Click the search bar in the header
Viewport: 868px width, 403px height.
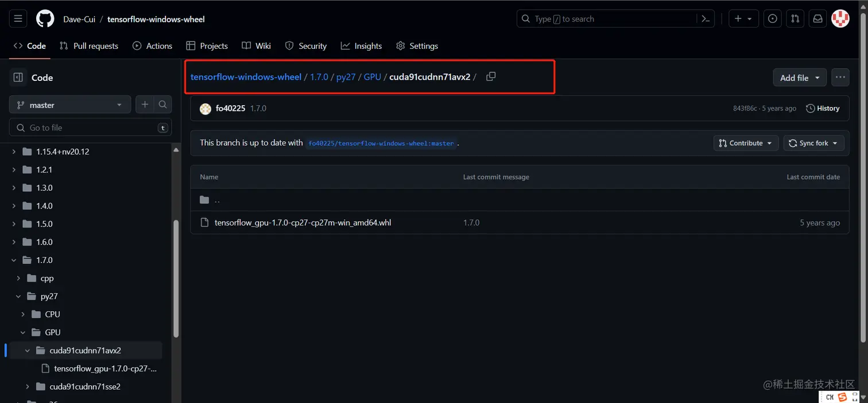coord(607,19)
